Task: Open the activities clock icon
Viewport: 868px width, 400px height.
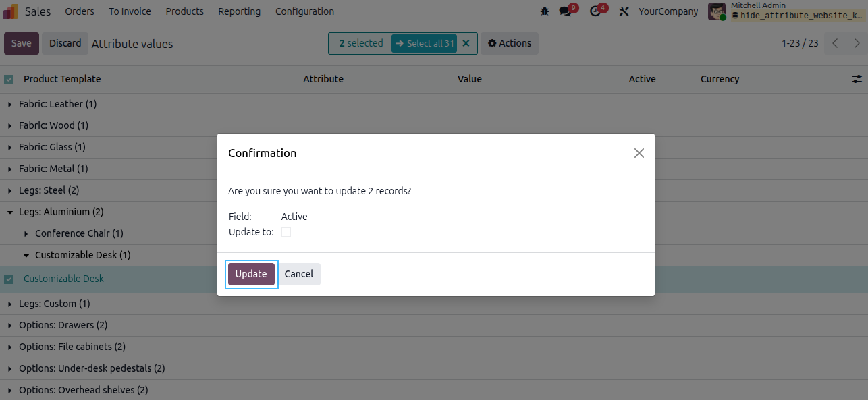Action: click(x=595, y=11)
